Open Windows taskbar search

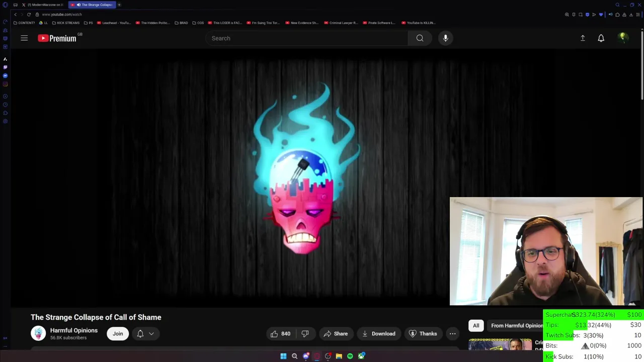[x=294, y=356]
